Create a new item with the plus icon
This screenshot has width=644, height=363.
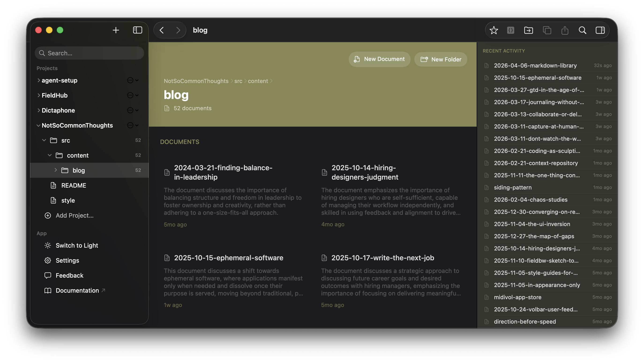[x=116, y=30]
